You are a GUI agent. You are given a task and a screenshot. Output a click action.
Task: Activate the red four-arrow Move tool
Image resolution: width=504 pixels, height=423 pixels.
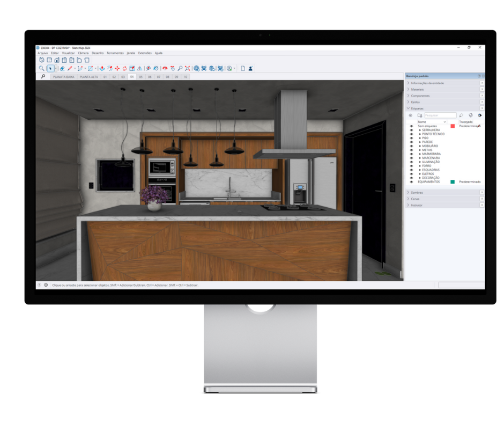117,69
